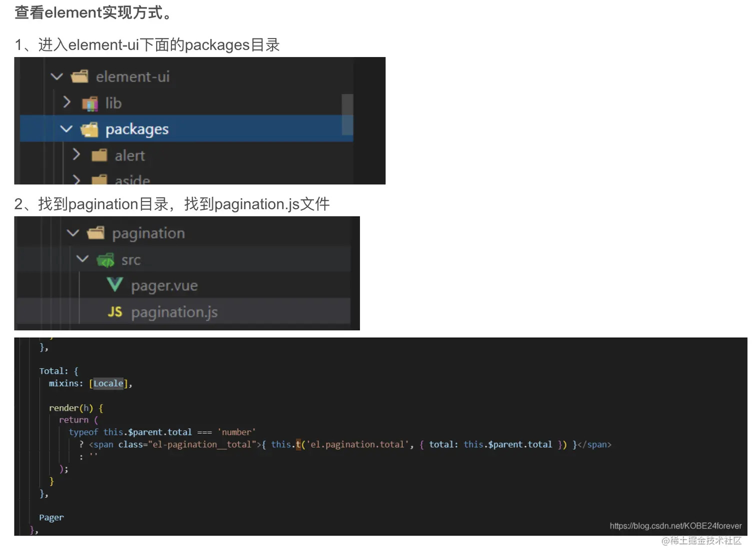Click the 'Total: {' line in code
The image size is (756, 560).
pyautogui.click(x=58, y=371)
